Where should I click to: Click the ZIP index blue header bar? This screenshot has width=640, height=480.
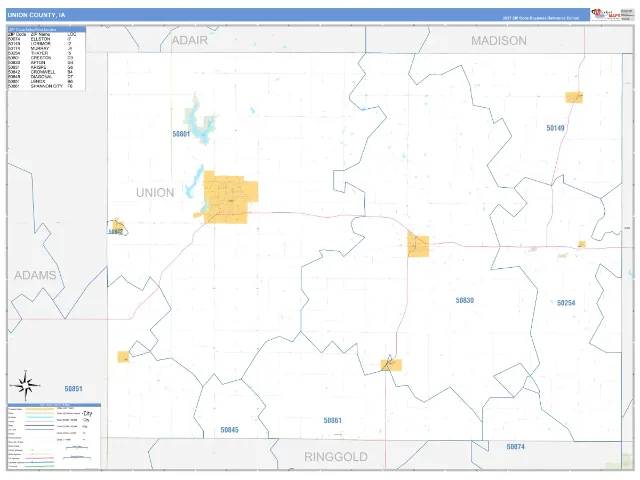tap(47, 29)
